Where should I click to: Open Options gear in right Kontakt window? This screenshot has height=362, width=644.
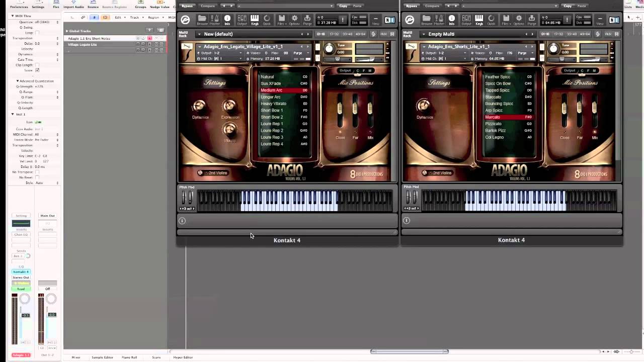pos(519,20)
